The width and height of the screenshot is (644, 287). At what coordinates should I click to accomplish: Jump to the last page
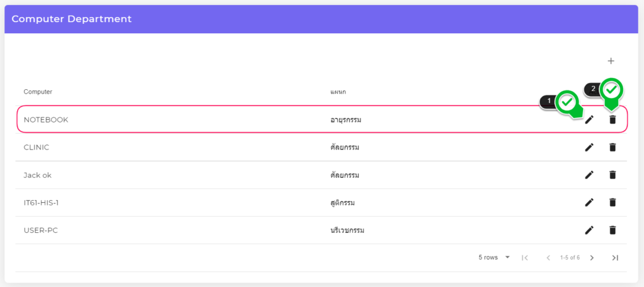(x=615, y=257)
